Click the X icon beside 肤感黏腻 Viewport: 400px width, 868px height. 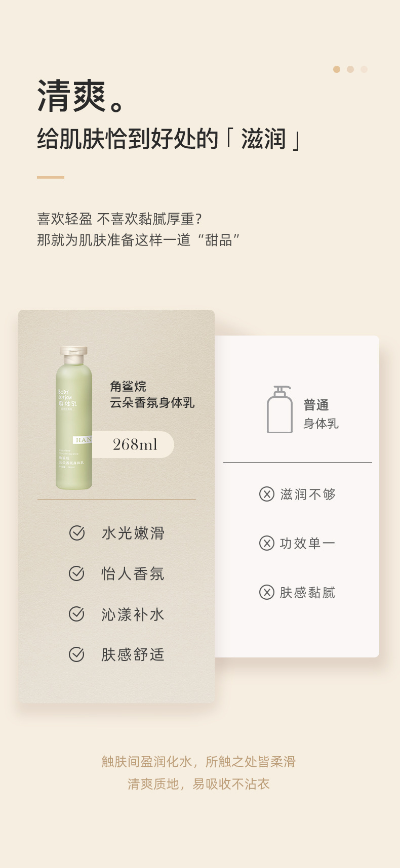267,592
